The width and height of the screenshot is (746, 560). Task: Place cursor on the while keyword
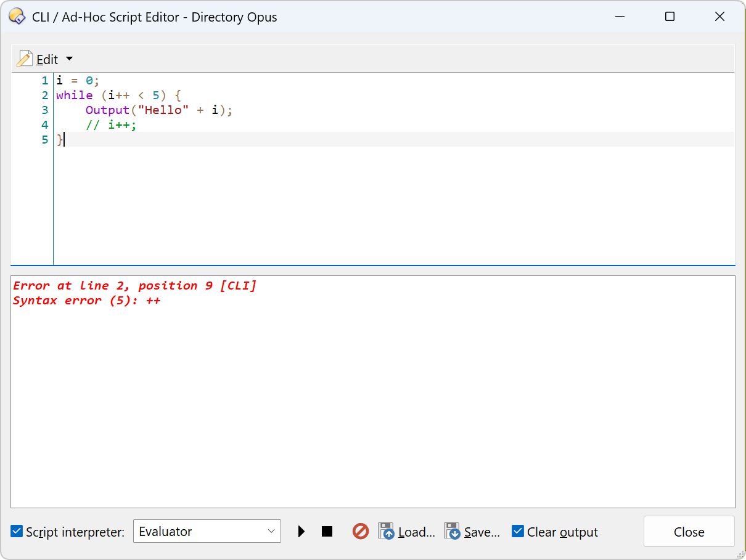(x=74, y=95)
